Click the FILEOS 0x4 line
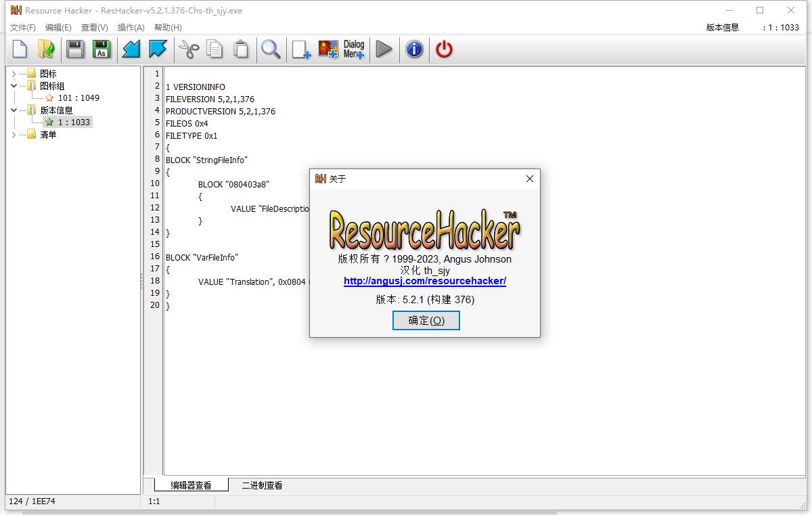The width and height of the screenshot is (812, 515). tap(187, 124)
